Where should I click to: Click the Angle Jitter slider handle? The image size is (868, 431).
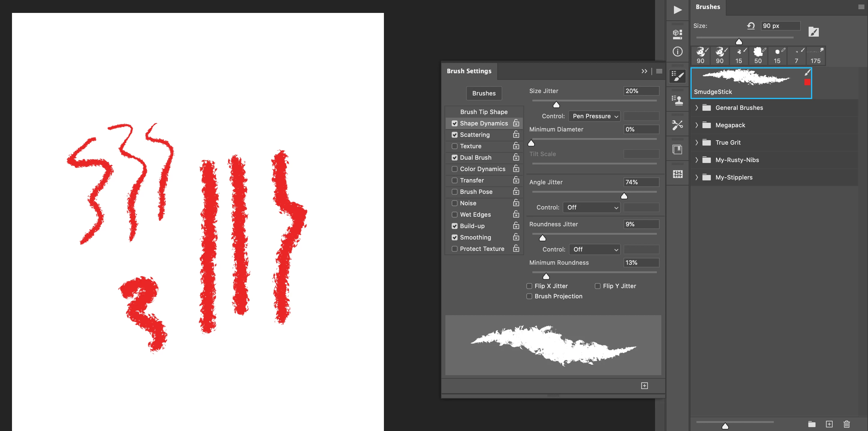(x=624, y=196)
